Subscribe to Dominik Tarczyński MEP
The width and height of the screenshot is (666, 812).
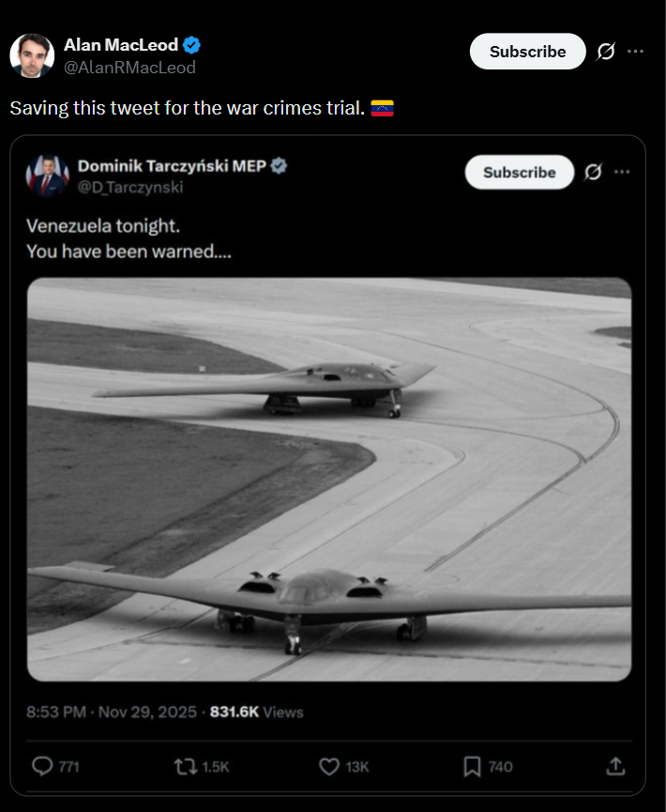[519, 173]
